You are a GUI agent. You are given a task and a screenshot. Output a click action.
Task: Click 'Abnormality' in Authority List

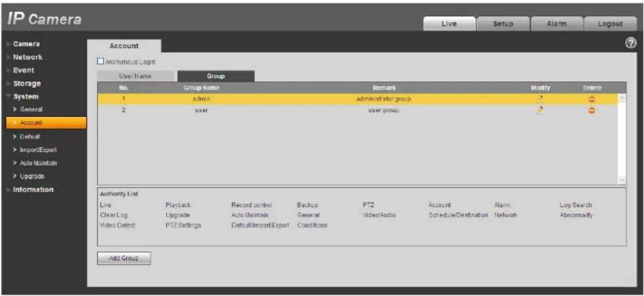576,215
